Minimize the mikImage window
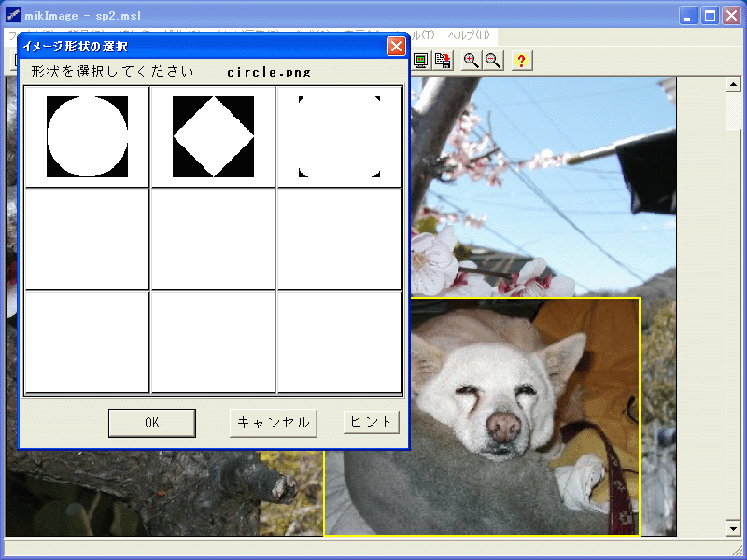 (687, 16)
